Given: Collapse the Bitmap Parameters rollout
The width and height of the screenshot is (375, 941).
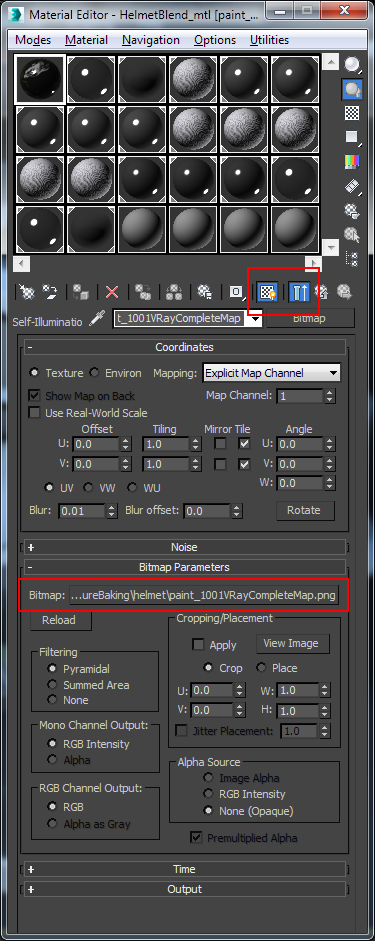Looking at the screenshot, I should pos(185,567).
